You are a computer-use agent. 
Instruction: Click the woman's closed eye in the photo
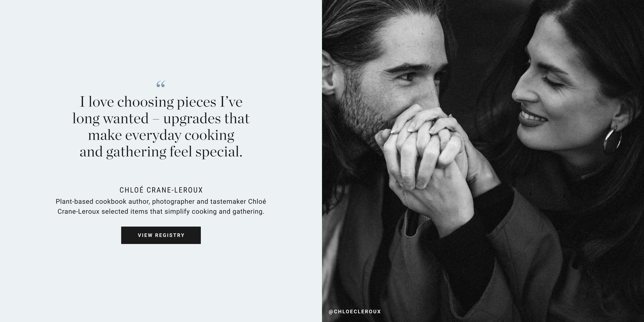coord(554,81)
